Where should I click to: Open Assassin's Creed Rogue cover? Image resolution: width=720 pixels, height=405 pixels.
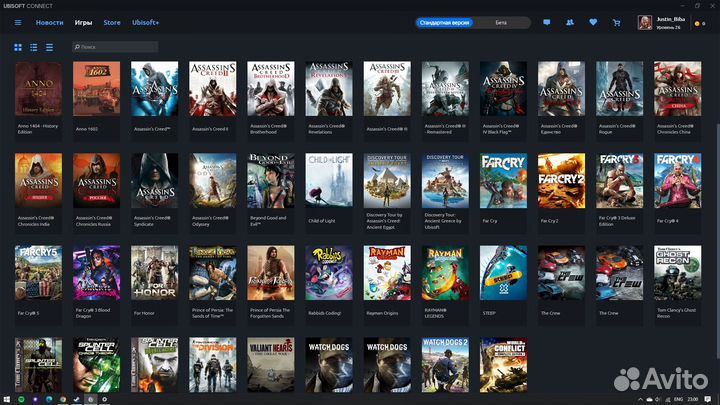[619, 89]
